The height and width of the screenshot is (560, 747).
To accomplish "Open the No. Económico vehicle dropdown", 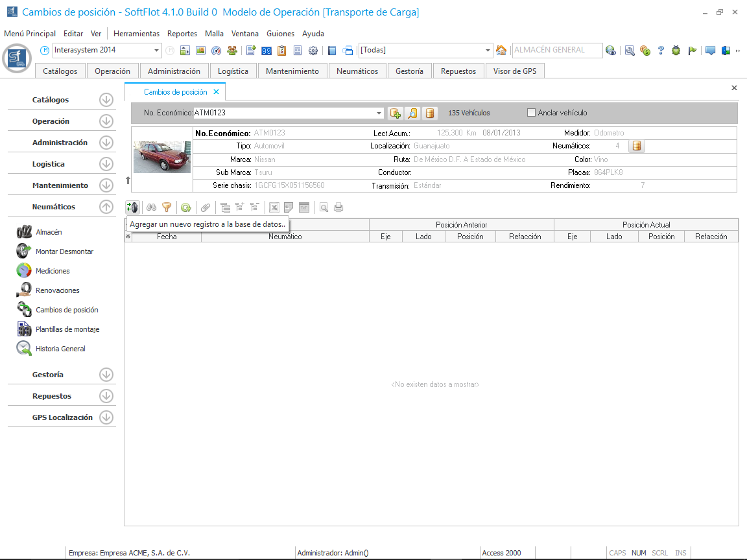I will [379, 113].
